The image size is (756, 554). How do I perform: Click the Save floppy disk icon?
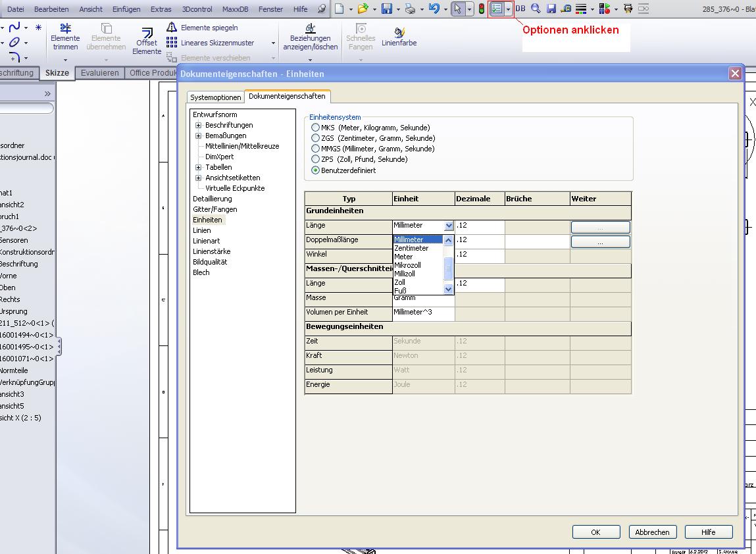386,8
